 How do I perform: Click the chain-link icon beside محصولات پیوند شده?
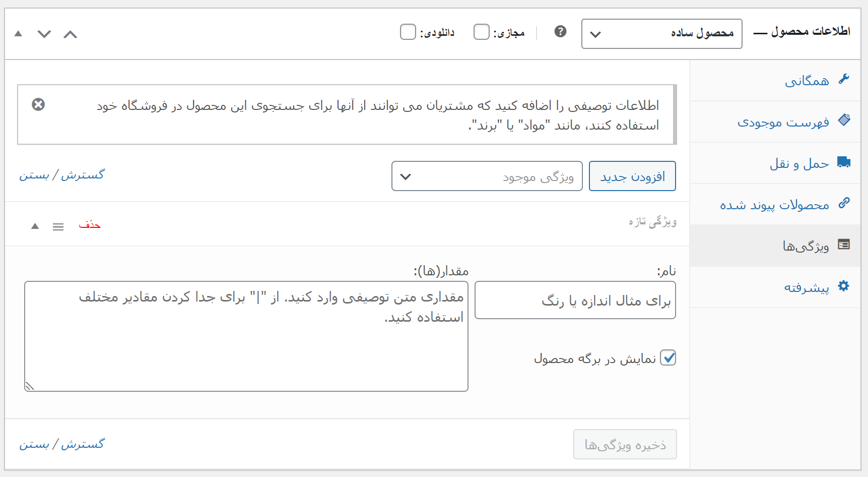click(844, 203)
